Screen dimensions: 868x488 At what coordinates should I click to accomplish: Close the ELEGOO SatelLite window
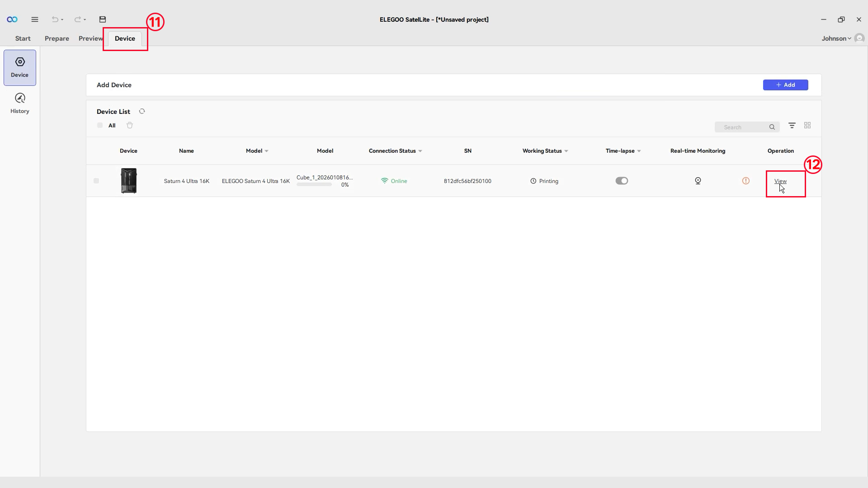tap(859, 19)
